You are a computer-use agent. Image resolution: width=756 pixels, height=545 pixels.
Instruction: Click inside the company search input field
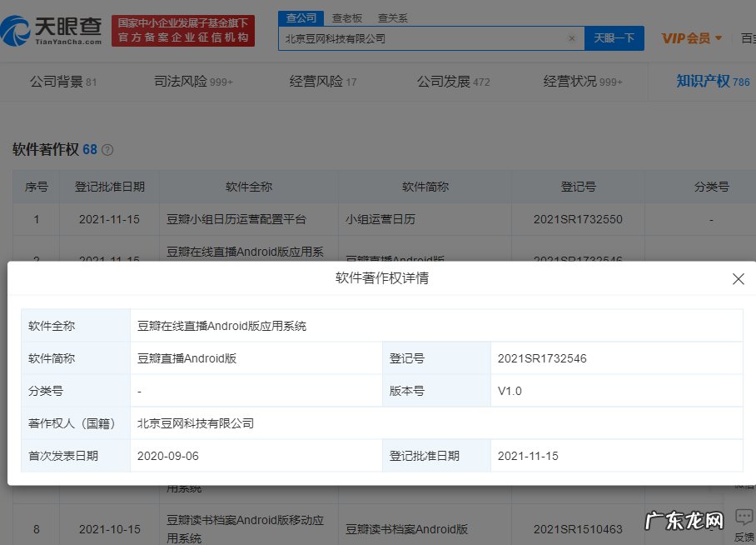(x=416, y=38)
